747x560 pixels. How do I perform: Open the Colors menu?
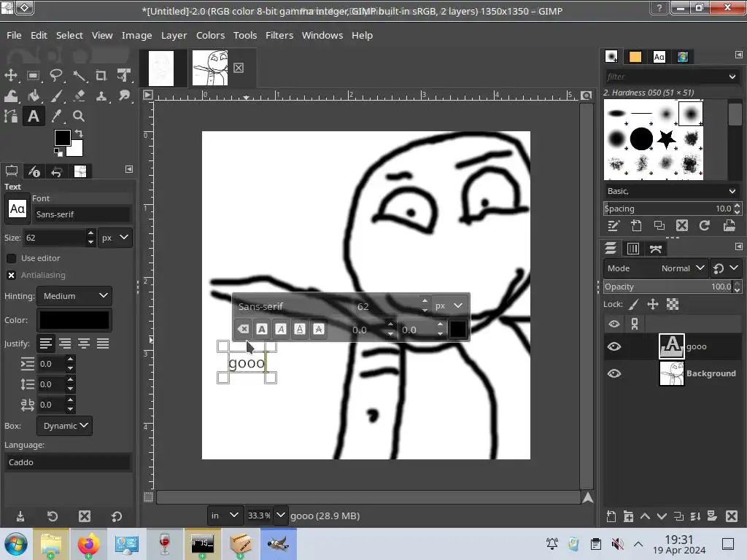(210, 35)
